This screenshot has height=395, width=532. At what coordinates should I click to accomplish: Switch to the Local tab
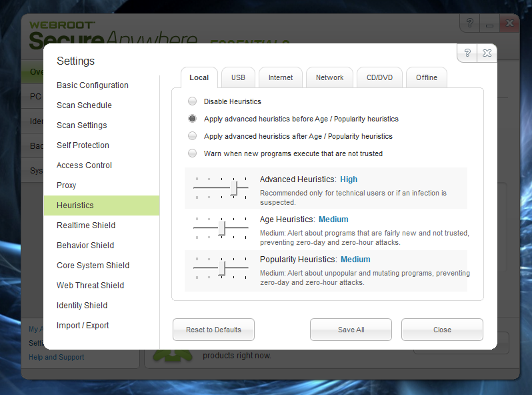[x=199, y=77]
